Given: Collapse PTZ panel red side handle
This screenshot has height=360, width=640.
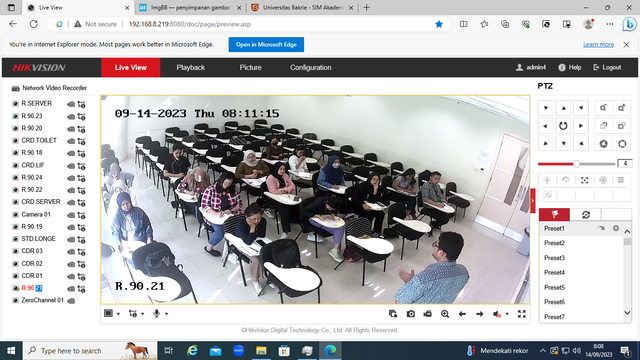Looking at the screenshot, I should pos(533,200).
